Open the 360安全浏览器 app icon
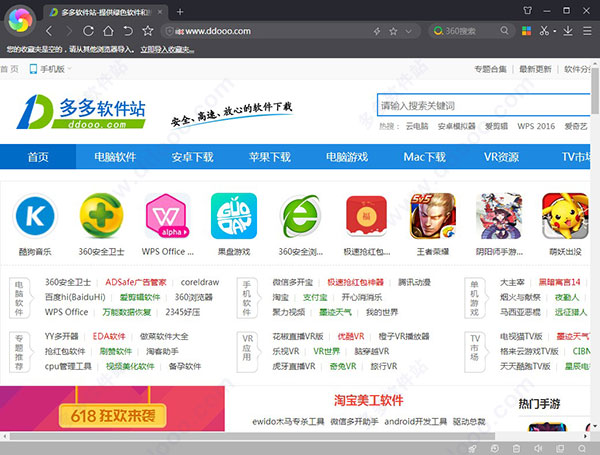 pyautogui.click(x=300, y=216)
